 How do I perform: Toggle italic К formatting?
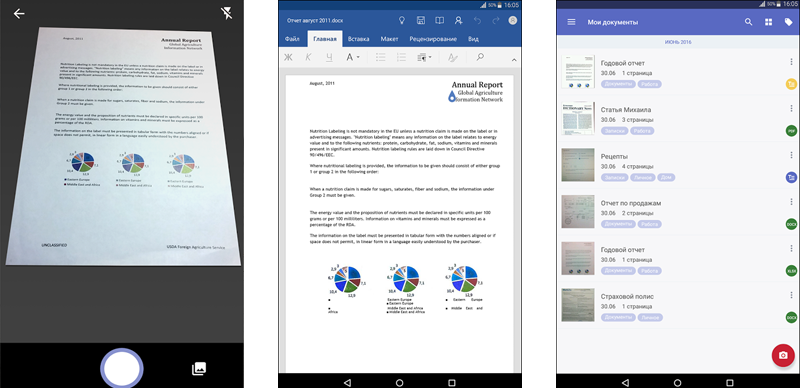(x=308, y=58)
